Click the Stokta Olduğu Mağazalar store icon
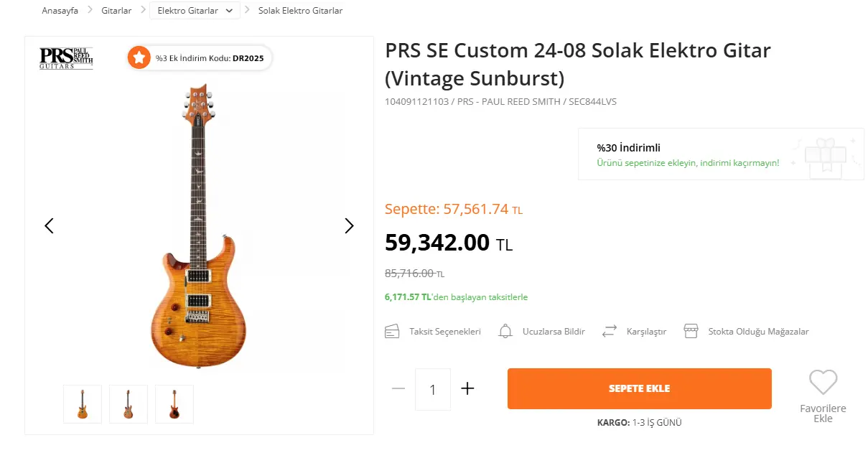 pyautogui.click(x=691, y=332)
